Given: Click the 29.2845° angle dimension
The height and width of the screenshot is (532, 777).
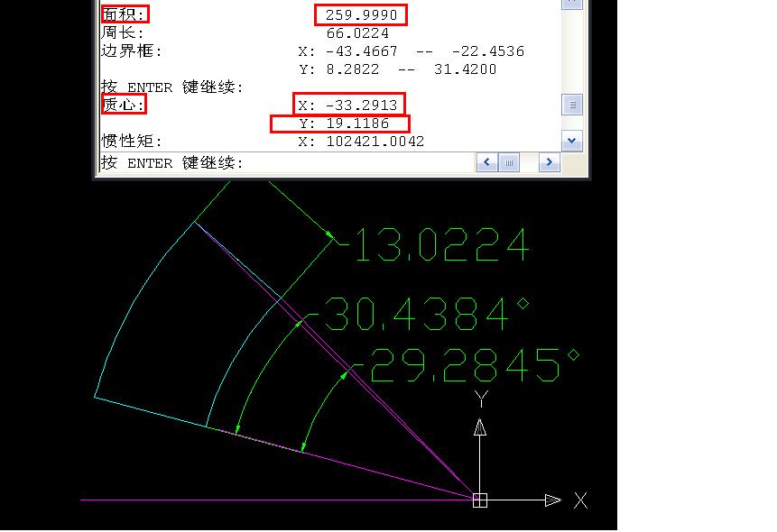Looking at the screenshot, I should (475, 365).
